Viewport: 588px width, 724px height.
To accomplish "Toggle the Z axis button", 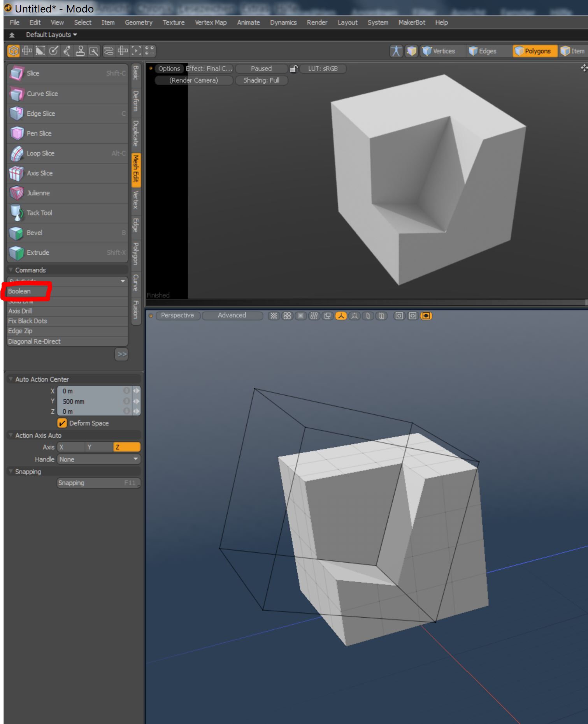I will tap(127, 447).
